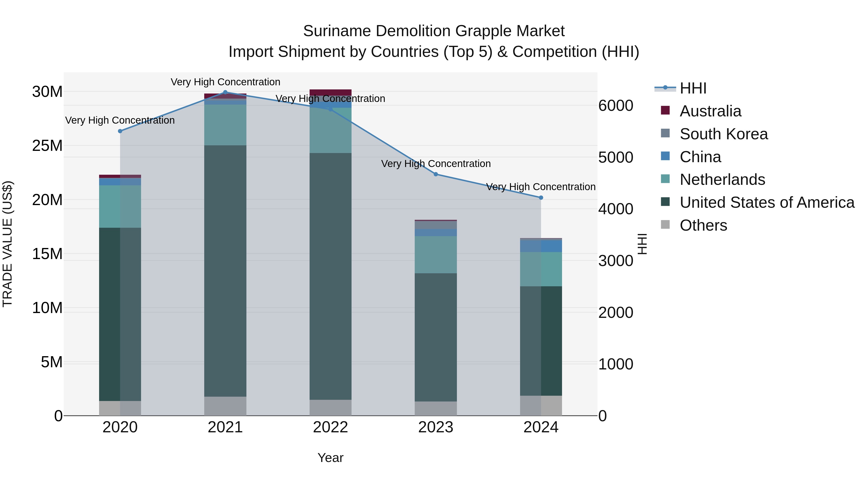Toggle United States of America legend entry

click(x=758, y=202)
